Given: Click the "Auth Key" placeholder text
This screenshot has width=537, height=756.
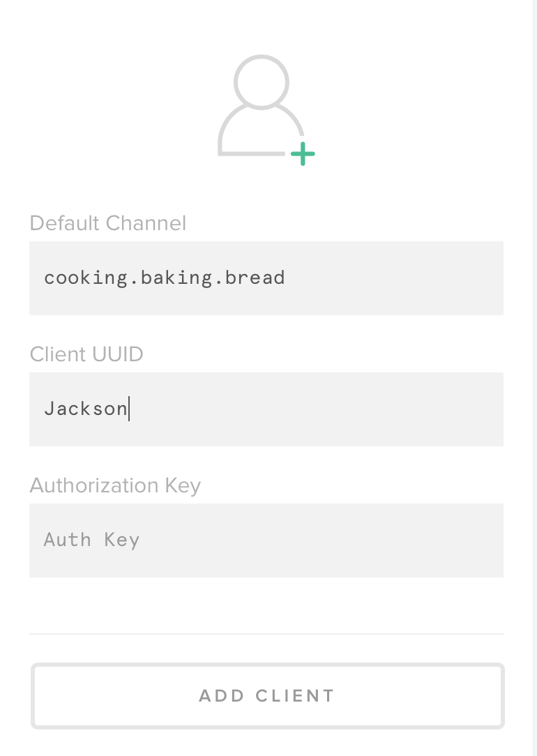Looking at the screenshot, I should (x=91, y=540).
